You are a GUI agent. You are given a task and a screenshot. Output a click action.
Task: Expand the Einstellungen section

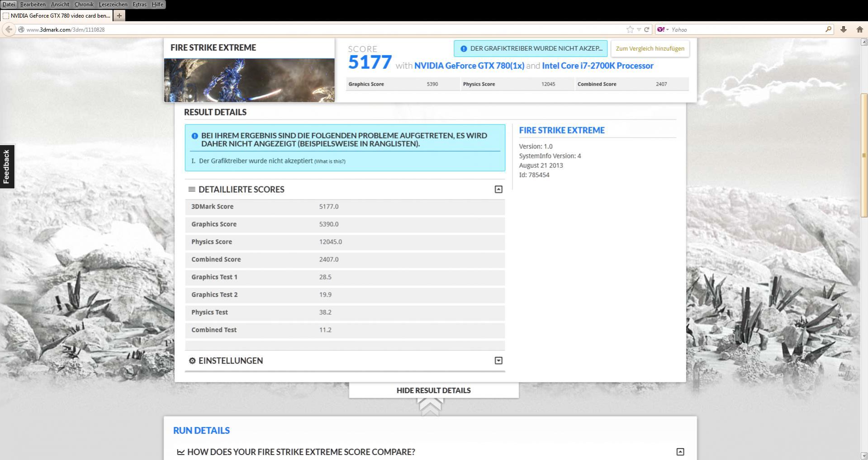498,360
